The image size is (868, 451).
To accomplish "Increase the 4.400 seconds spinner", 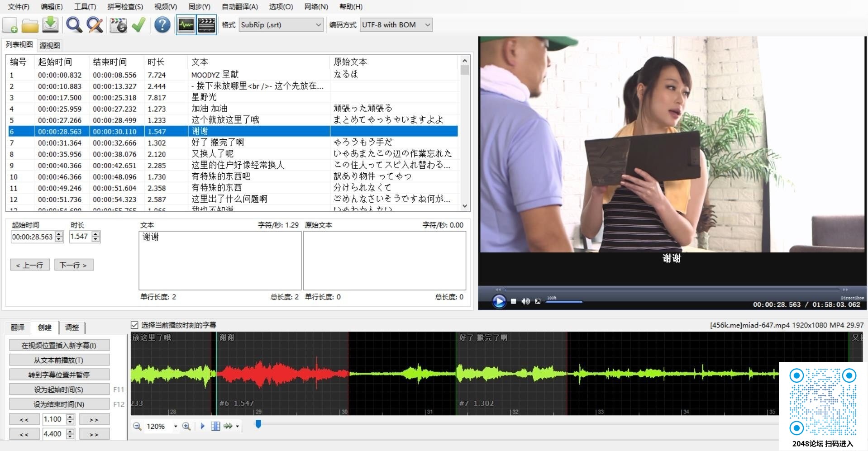I will coord(70,431).
